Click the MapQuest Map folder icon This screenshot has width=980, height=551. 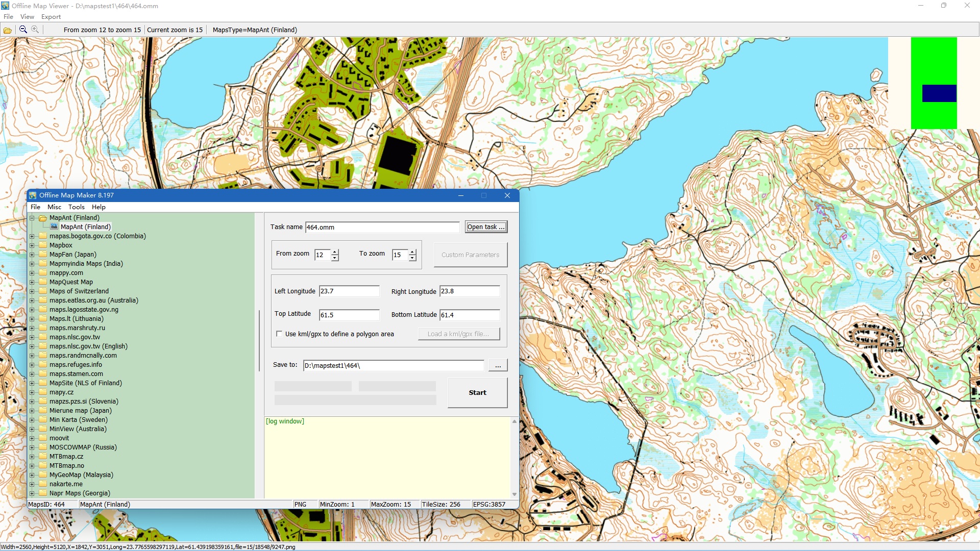pos(43,282)
